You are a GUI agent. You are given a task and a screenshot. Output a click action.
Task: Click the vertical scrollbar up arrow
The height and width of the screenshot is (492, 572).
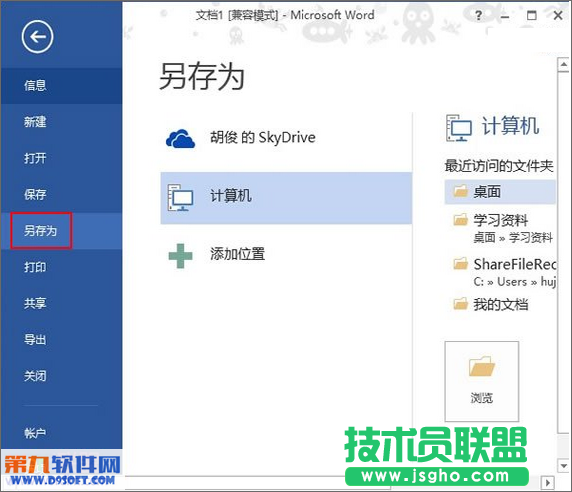click(564, 65)
